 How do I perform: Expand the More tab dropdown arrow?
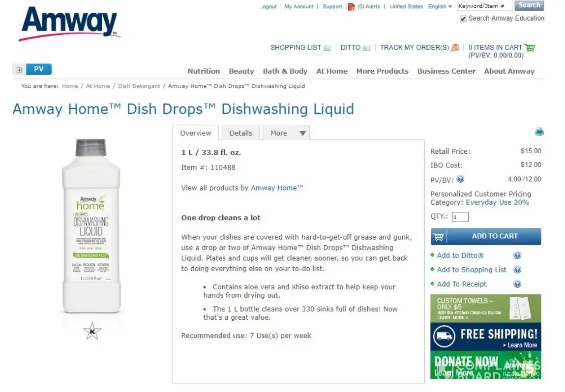coord(303,133)
